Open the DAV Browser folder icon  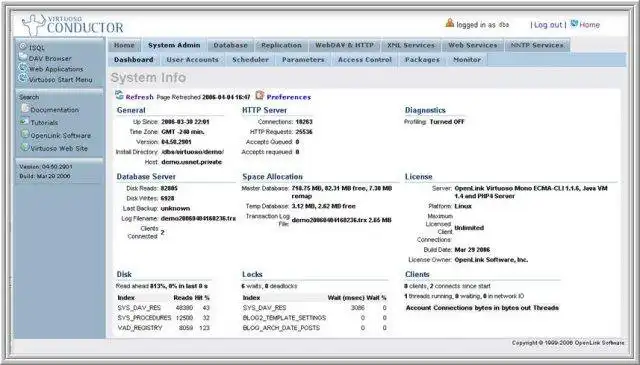tap(23, 57)
